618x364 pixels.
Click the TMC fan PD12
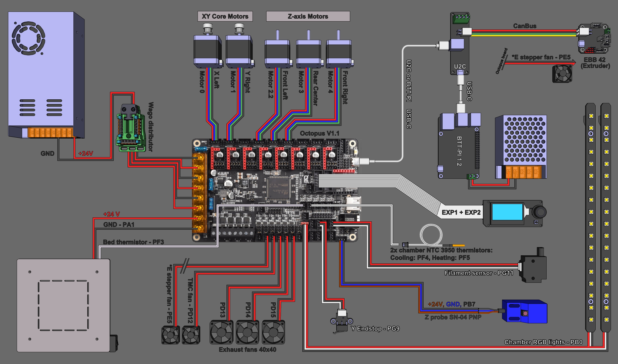tap(191, 335)
